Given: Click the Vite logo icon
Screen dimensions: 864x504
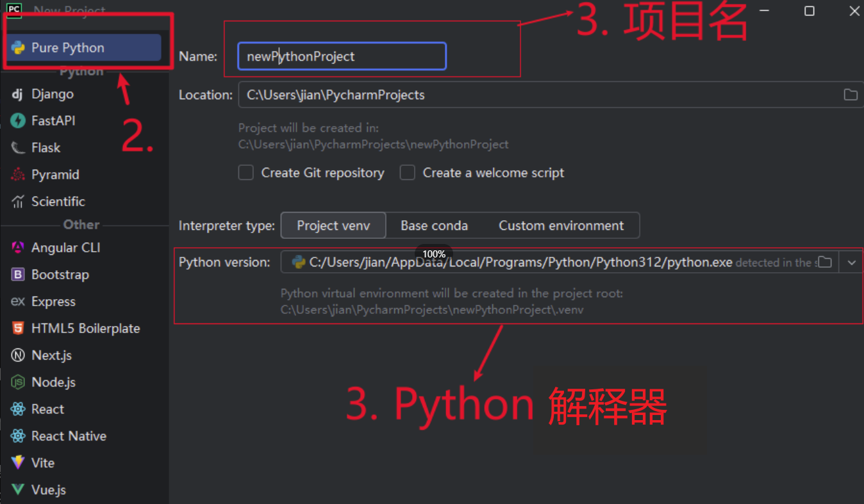Looking at the screenshot, I should 18,463.
